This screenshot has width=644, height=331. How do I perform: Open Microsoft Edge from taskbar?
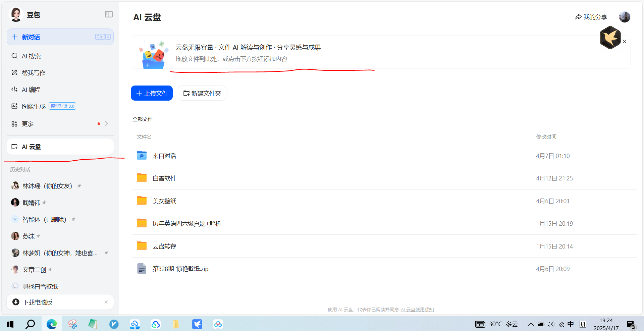[51, 324]
